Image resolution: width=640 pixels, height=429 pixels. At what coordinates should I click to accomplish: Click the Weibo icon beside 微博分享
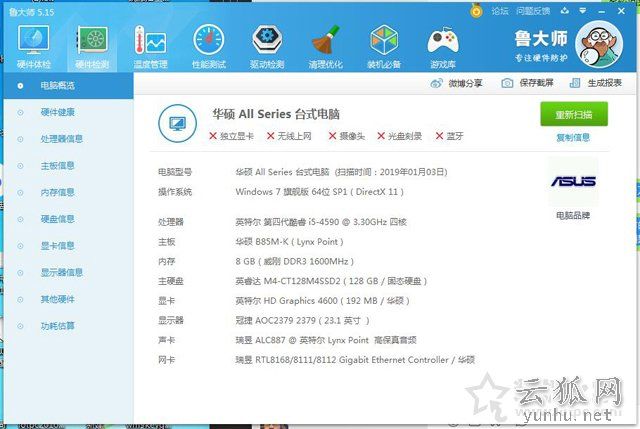click(x=436, y=84)
